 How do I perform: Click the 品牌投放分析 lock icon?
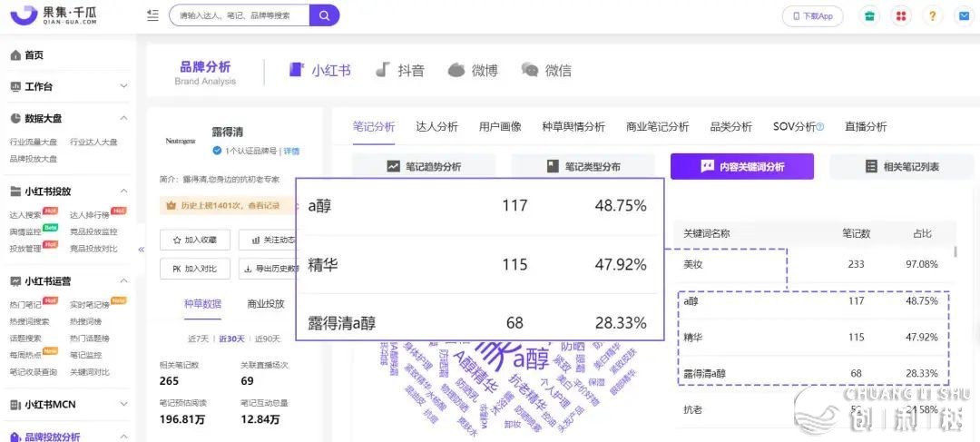point(15,437)
